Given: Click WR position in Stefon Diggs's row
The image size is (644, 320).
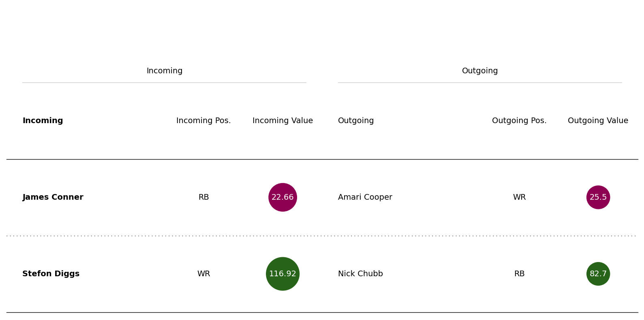Looking at the screenshot, I should coord(203,274).
